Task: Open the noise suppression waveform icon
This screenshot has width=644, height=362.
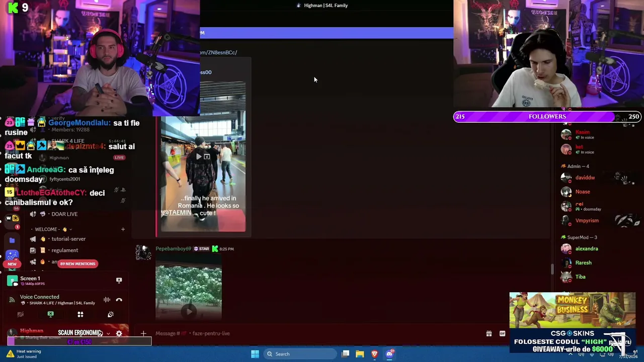Action: pos(107,300)
